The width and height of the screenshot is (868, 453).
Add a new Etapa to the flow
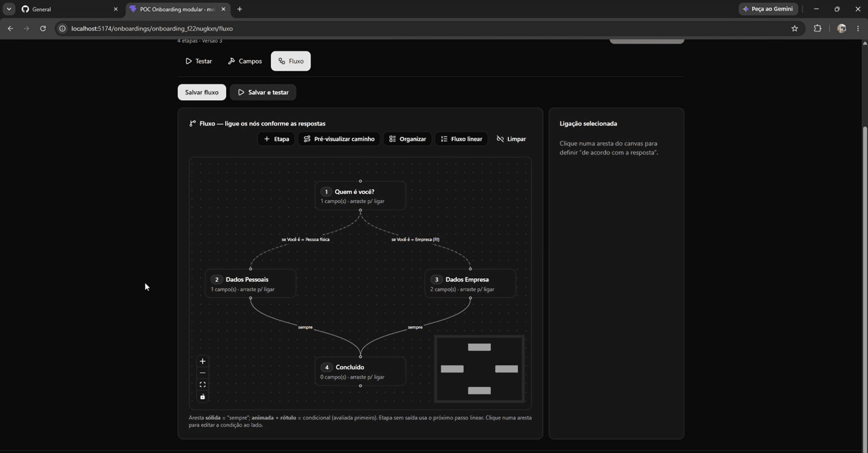pyautogui.click(x=276, y=139)
